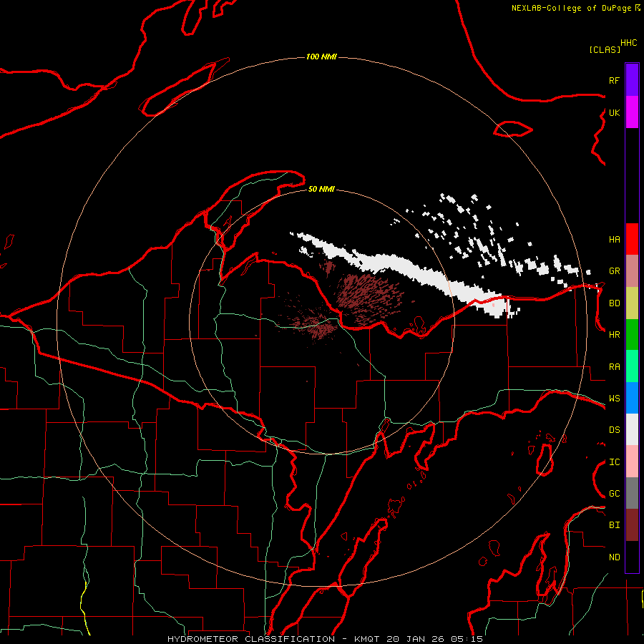Viewport: 644px width, 644px height.
Task: Click the [CLAS] legend heading
Action: click(x=605, y=49)
